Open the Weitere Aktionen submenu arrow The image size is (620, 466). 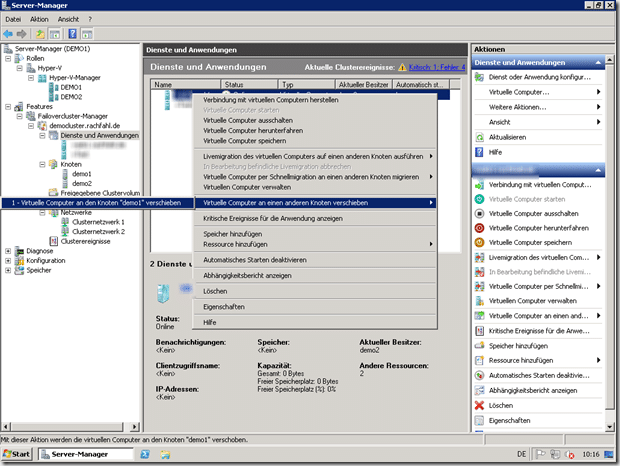pyautogui.click(x=598, y=107)
